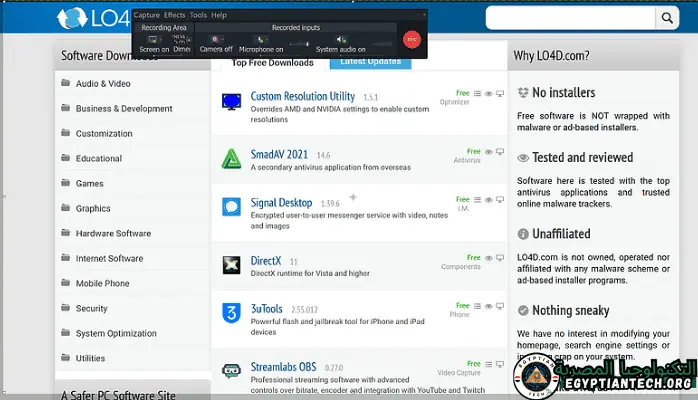Open the Help menu in recorder

[219, 15]
